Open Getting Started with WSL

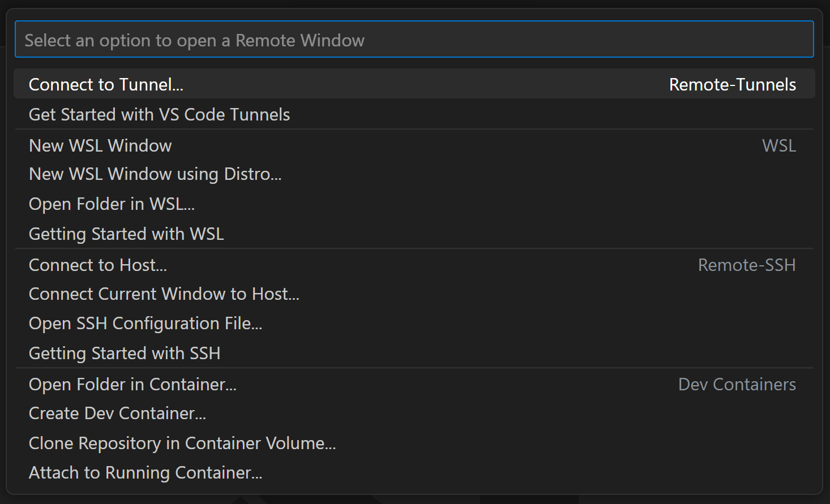tap(414, 234)
